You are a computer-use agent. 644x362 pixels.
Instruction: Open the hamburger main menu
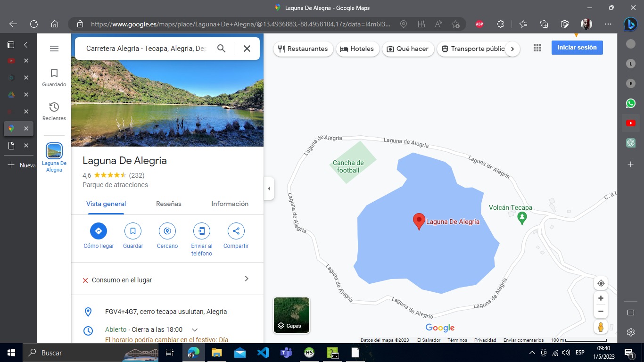(54, 49)
